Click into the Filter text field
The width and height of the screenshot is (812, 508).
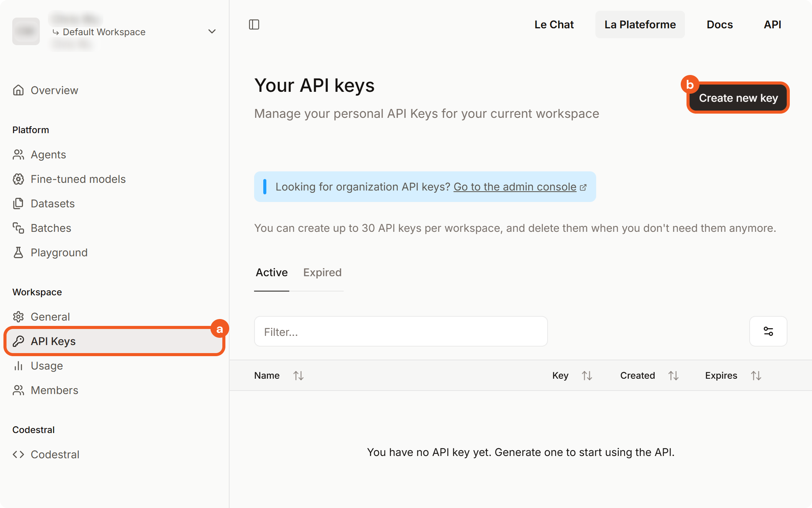pyautogui.click(x=401, y=331)
